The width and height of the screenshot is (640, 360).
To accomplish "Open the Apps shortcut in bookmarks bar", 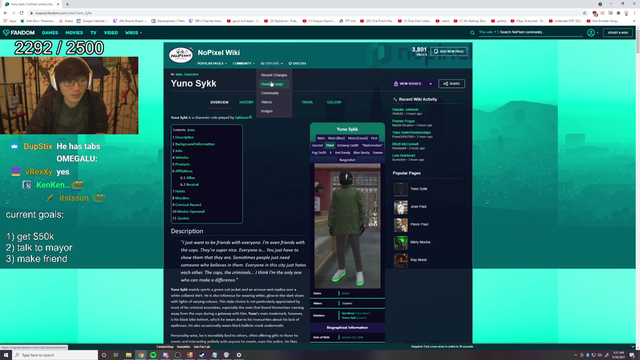I will point(10,21).
